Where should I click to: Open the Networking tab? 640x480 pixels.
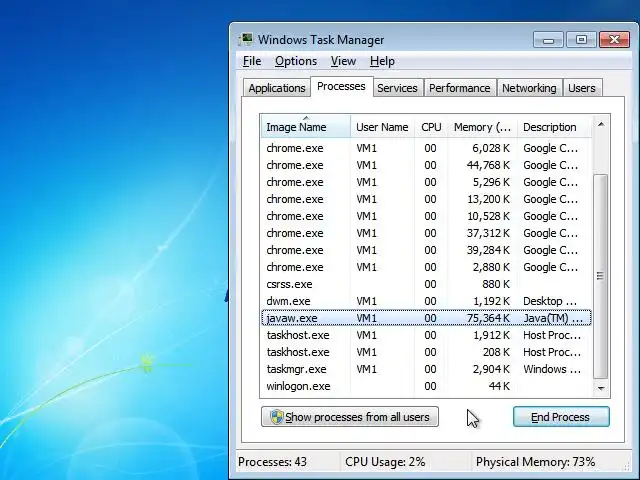click(x=529, y=88)
